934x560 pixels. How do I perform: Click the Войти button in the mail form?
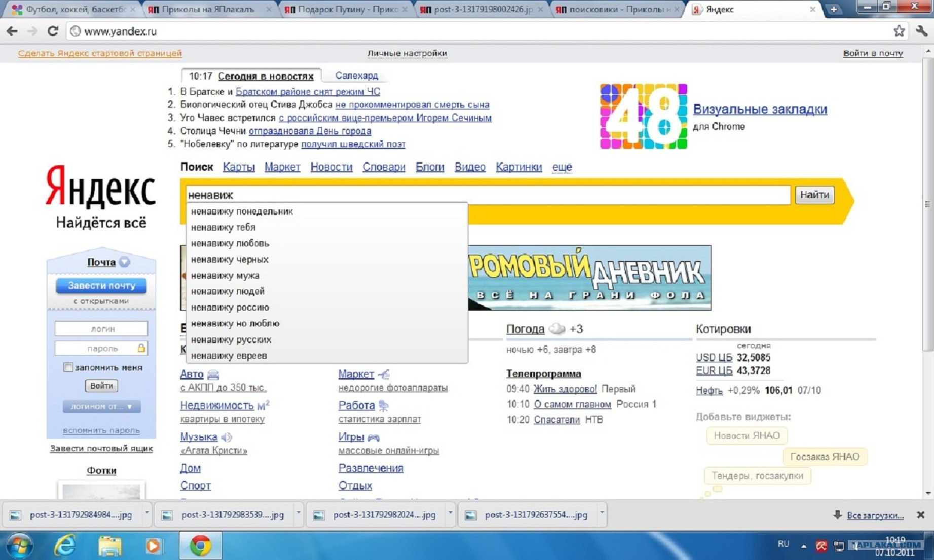click(101, 386)
